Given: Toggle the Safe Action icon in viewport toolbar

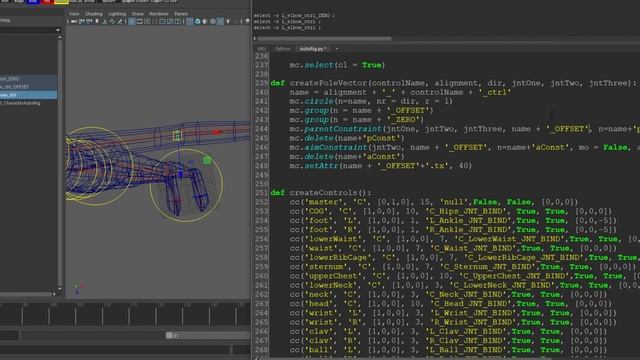Looking at the screenshot, I should point(170,21).
